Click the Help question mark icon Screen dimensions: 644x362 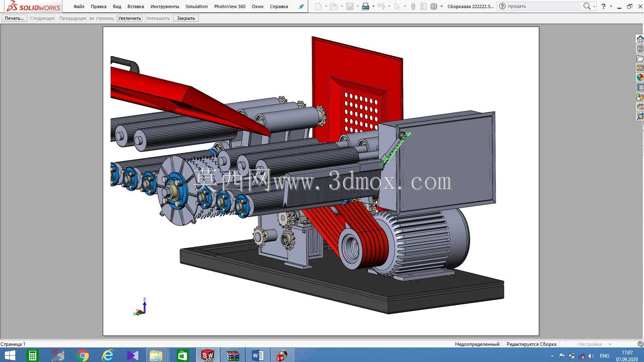tap(603, 6)
